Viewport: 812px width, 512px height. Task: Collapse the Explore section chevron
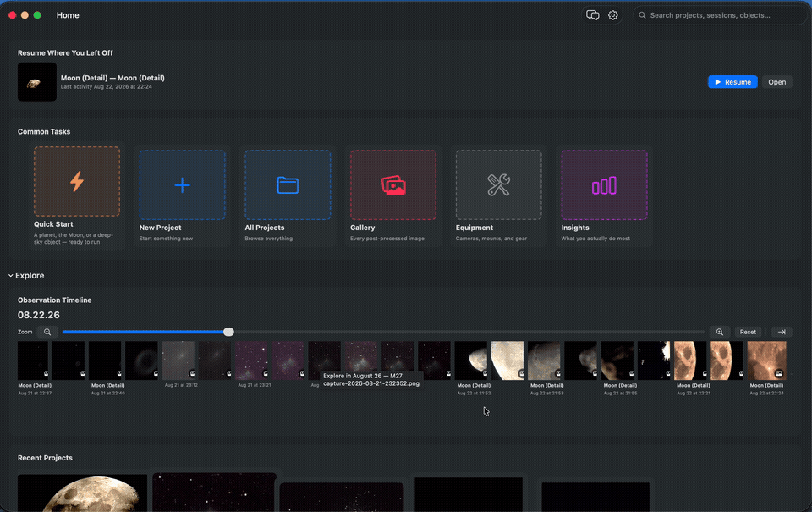(10, 276)
